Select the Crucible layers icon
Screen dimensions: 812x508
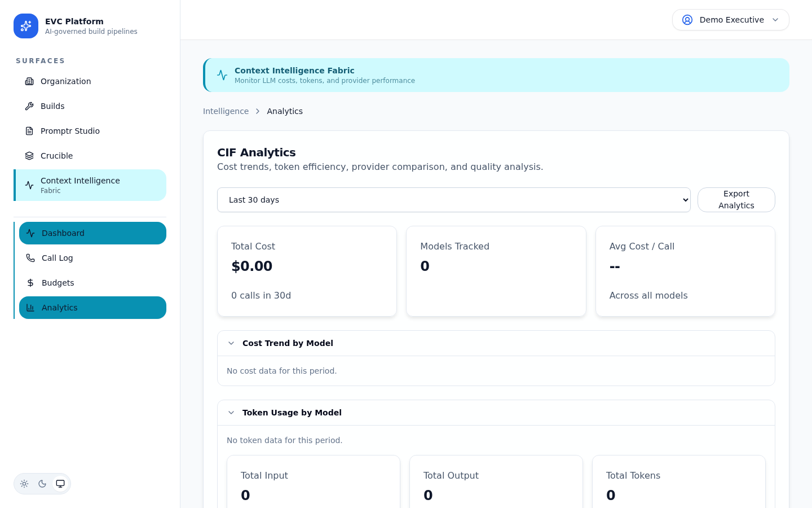[x=29, y=156]
